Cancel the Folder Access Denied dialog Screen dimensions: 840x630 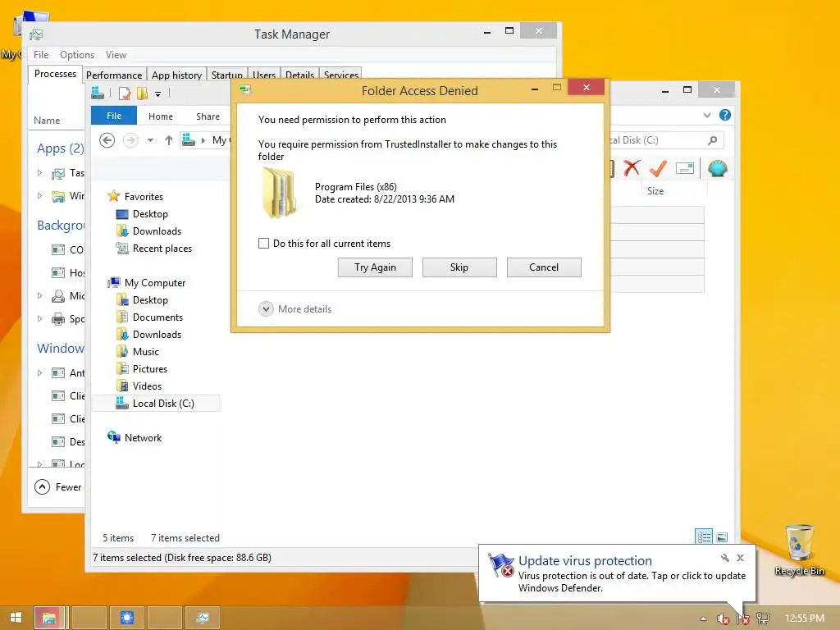(544, 267)
